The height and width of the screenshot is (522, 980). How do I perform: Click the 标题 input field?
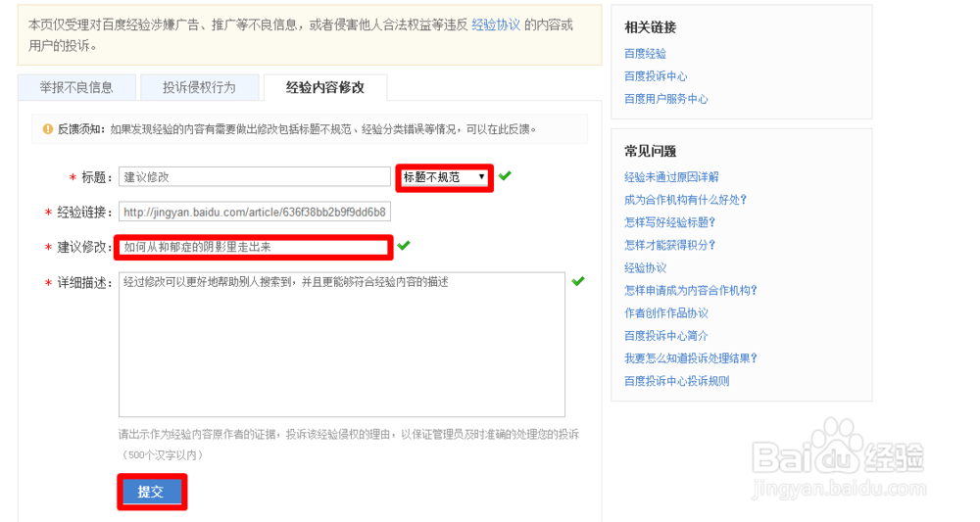pyautogui.click(x=255, y=176)
